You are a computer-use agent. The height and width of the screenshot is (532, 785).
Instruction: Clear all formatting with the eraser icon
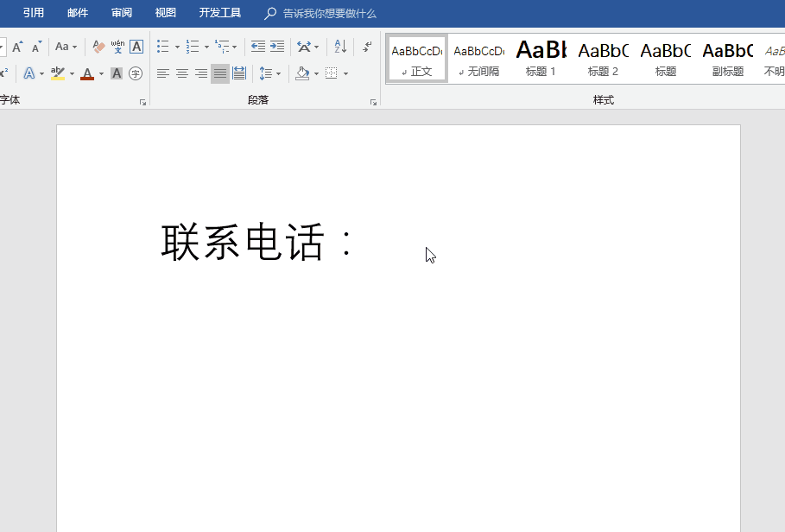click(x=98, y=47)
